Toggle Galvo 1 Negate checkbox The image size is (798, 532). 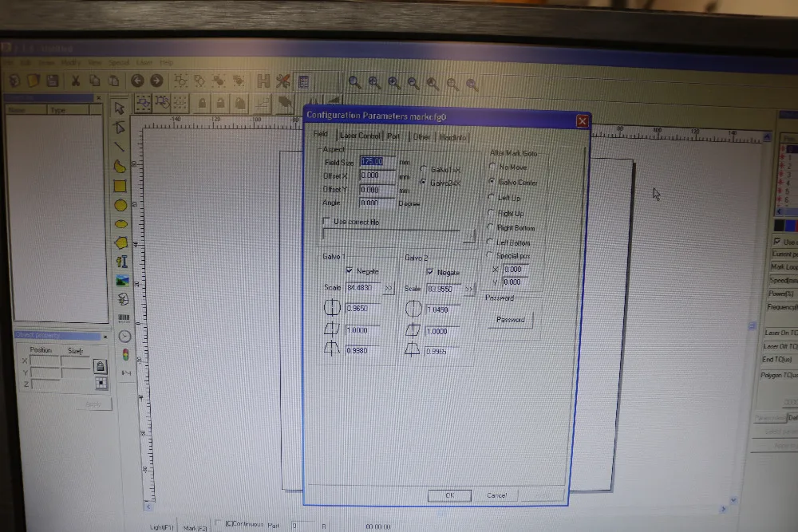tap(350, 270)
